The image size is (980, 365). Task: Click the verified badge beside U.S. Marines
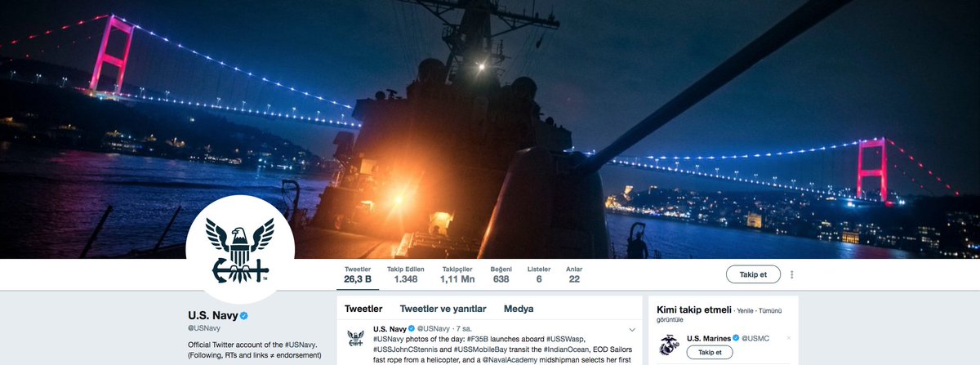[x=736, y=338]
